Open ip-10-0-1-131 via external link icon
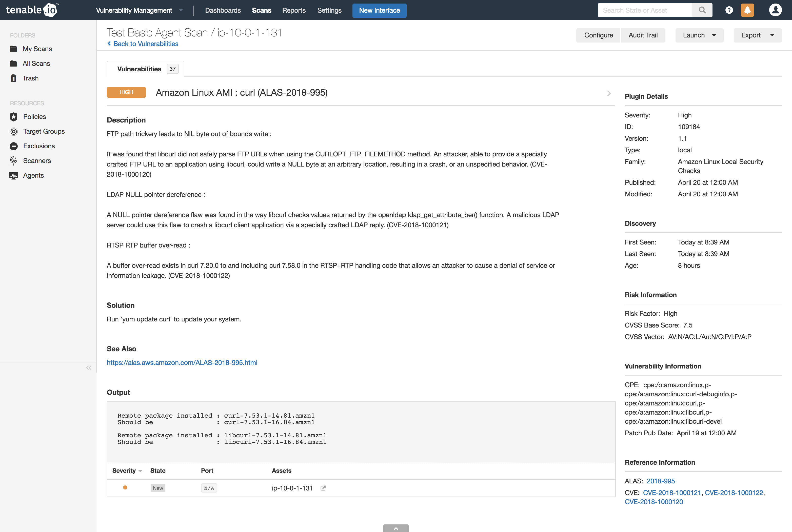The width and height of the screenshot is (792, 532). [x=323, y=488]
